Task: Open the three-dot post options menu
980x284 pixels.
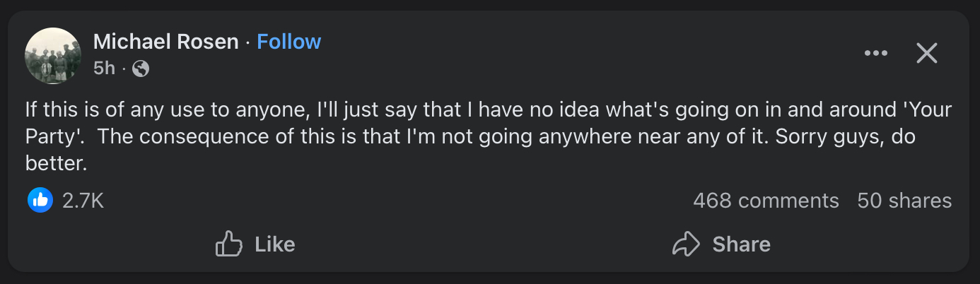Action: [875, 53]
